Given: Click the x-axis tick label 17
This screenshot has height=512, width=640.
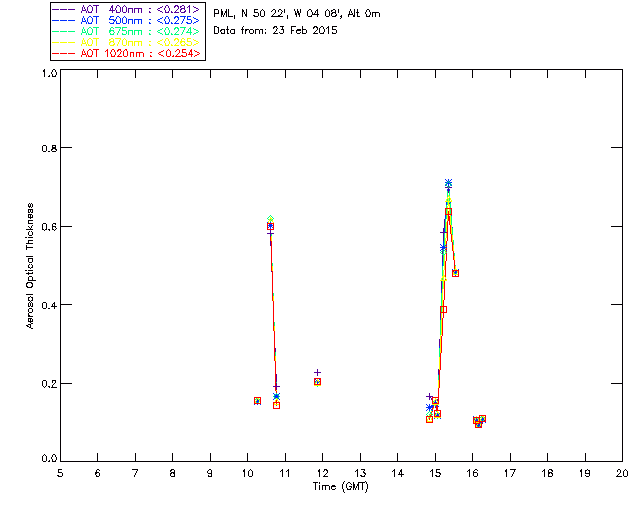Looking at the screenshot, I should click(x=510, y=473).
